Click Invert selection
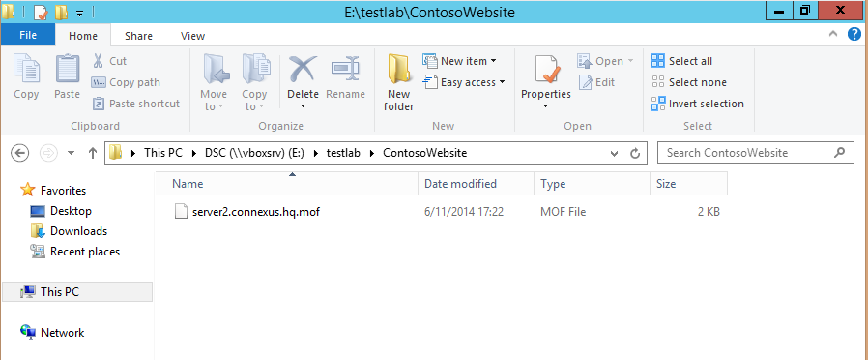The width and height of the screenshot is (868, 360). click(698, 104)
